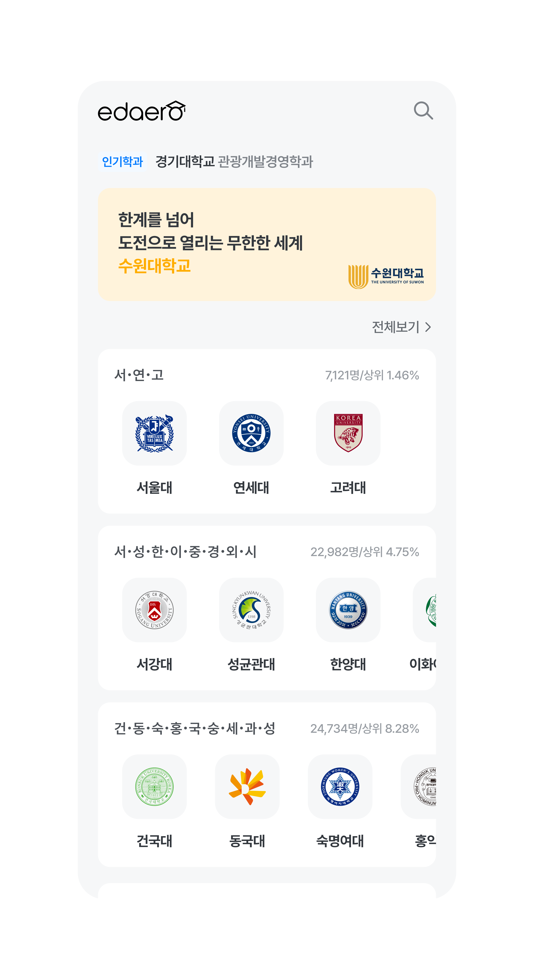Open the Sungkyunkwan University logo

(251, 610)
